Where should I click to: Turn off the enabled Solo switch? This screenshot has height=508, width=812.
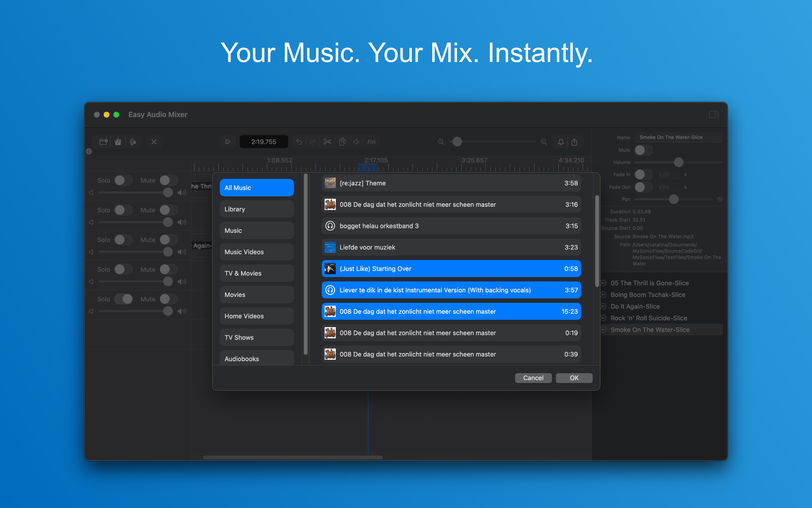(123, 299)
